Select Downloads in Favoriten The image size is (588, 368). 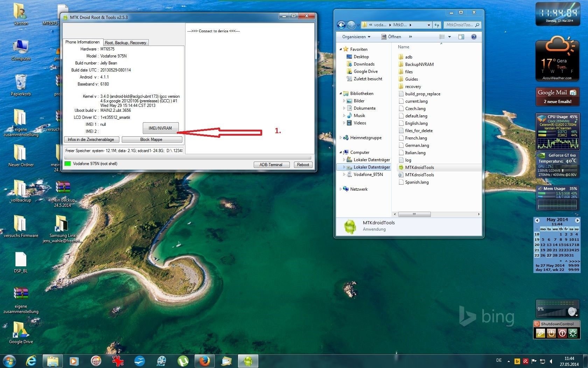coord(364,64)
